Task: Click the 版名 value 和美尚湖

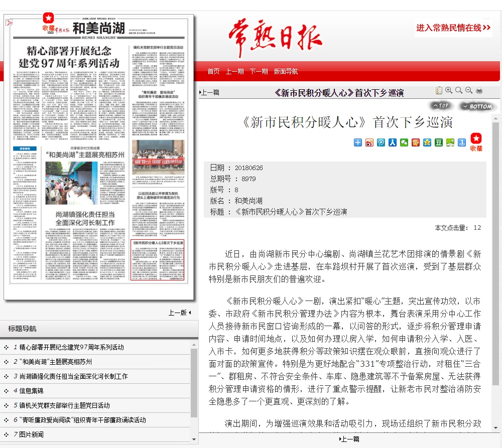Action: pyautogui.click(x=248, y=201)
